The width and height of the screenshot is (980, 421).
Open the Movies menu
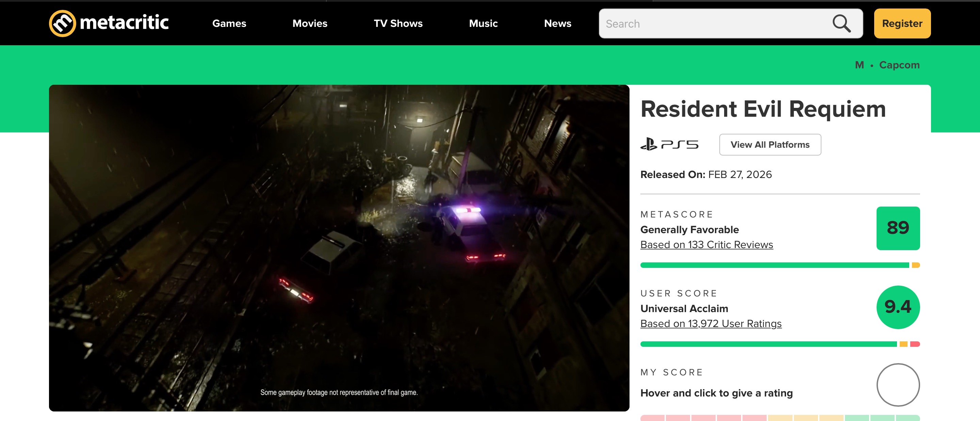pyautogui.click(x=310, y=23)
